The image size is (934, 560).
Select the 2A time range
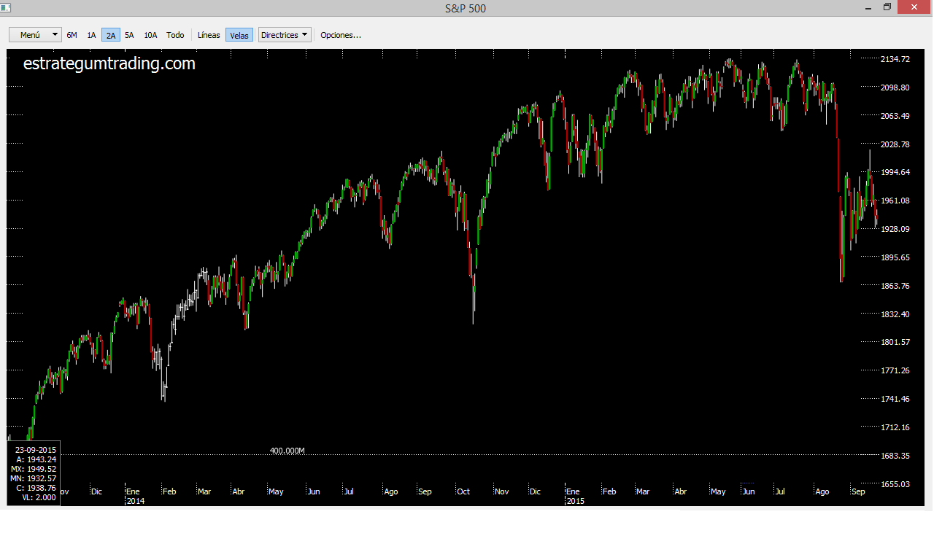111,35
